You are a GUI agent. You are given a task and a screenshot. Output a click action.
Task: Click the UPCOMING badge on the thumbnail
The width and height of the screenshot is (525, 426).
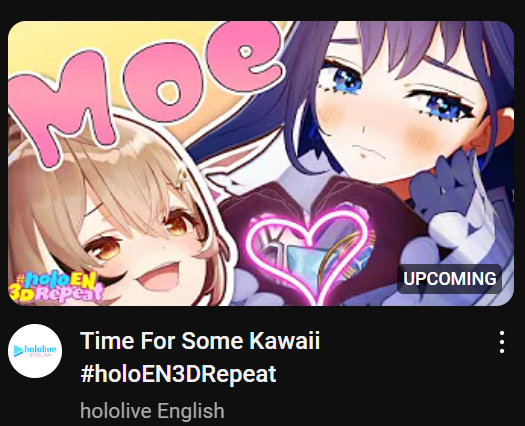(449, 279)
